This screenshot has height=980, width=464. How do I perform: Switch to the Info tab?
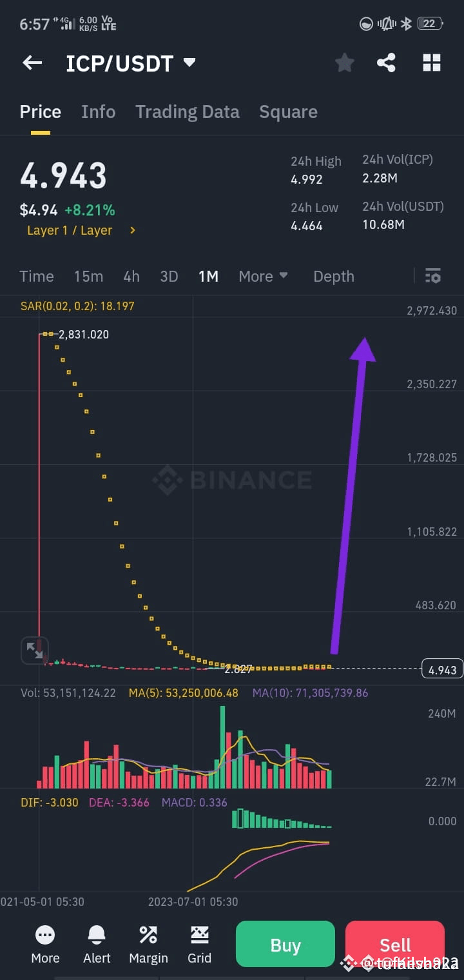[98, 112]
